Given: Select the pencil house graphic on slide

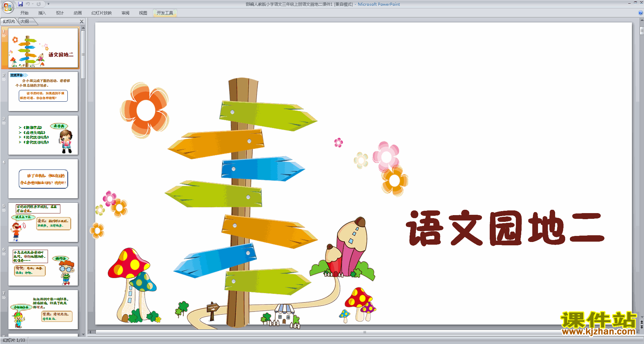Looking at the screenshot, I should pyautogui.click(x=343, y=248).
